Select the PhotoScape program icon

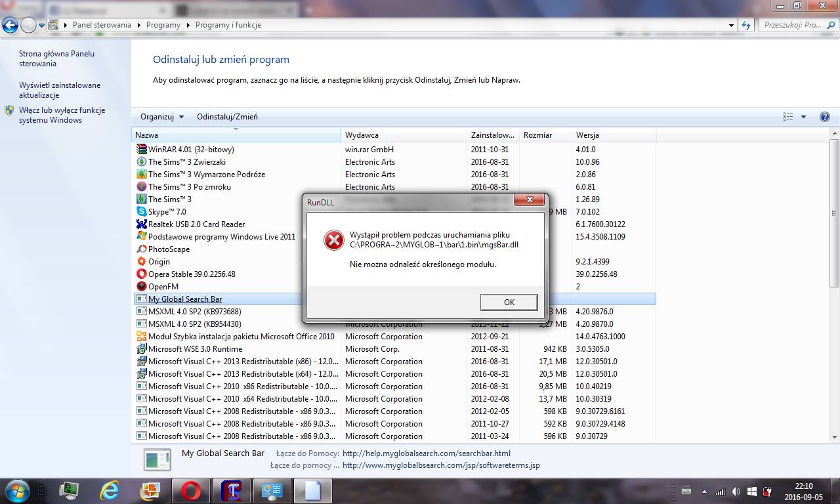point(141,249)
